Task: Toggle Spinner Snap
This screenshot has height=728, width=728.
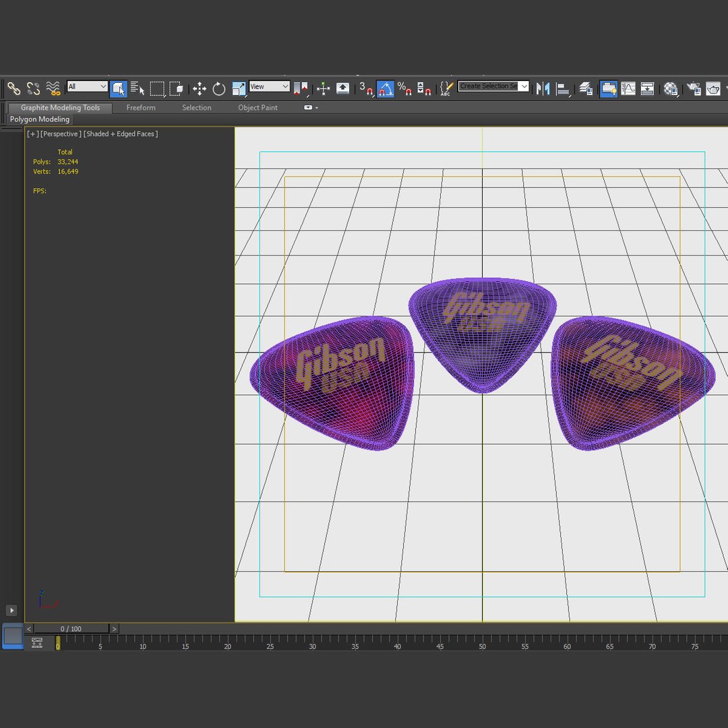Action: click(424, 88)
